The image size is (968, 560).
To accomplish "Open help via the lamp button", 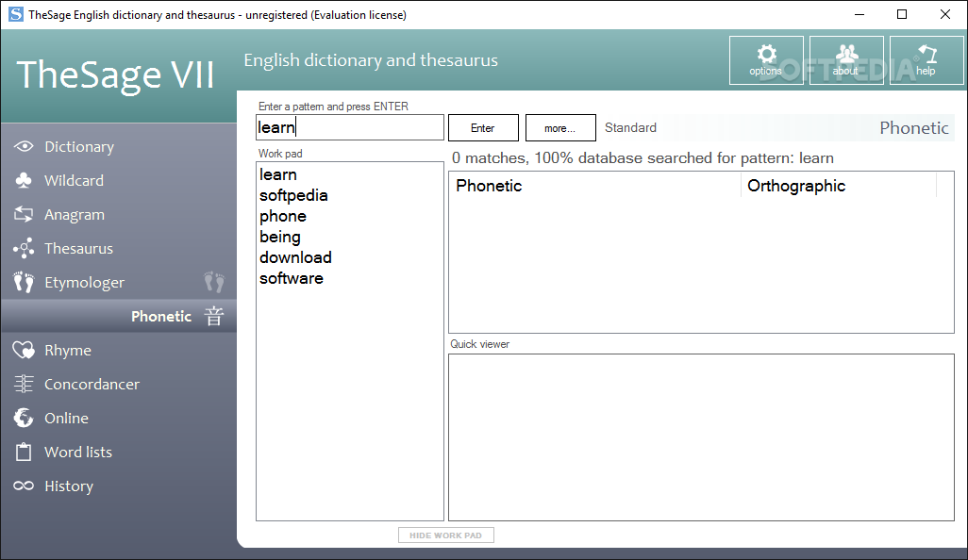I will (x=926, y=59).
